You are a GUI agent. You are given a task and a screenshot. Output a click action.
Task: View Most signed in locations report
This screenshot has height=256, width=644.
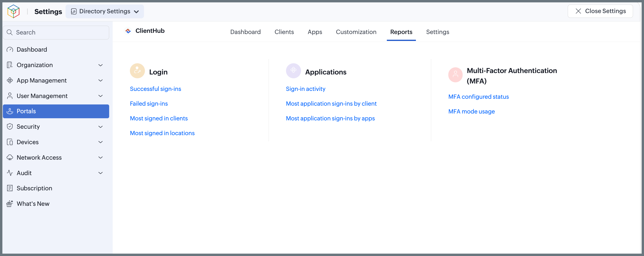(x=162, y=133)
